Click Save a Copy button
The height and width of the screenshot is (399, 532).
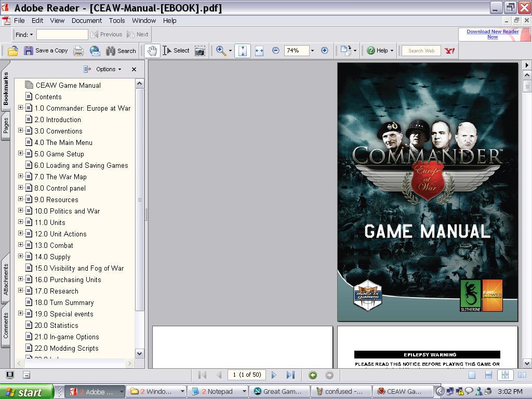pos(46,51)
